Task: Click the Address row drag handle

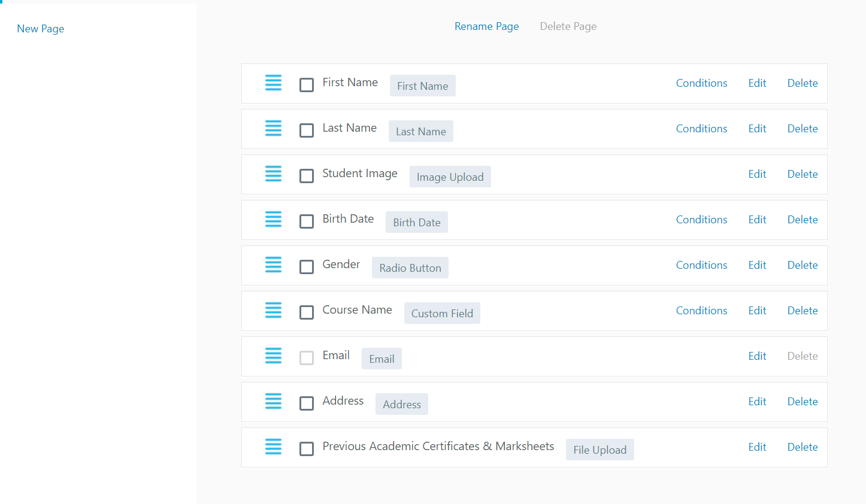Action: [x=273, y=401]
